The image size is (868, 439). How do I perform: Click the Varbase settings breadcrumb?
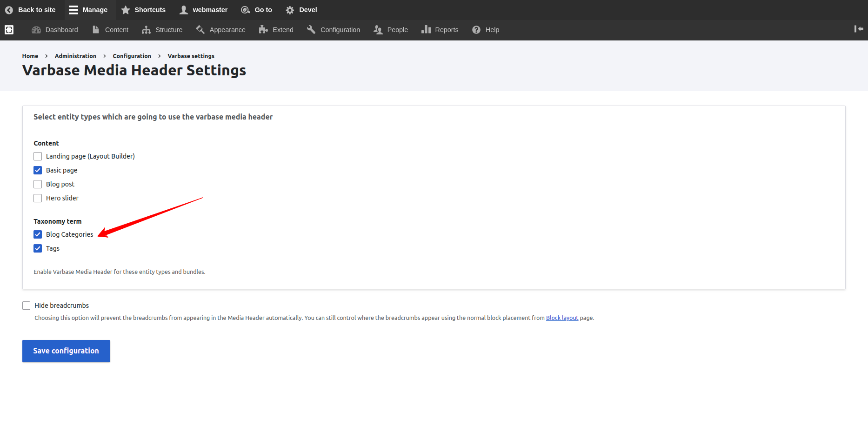coord(191,56)
